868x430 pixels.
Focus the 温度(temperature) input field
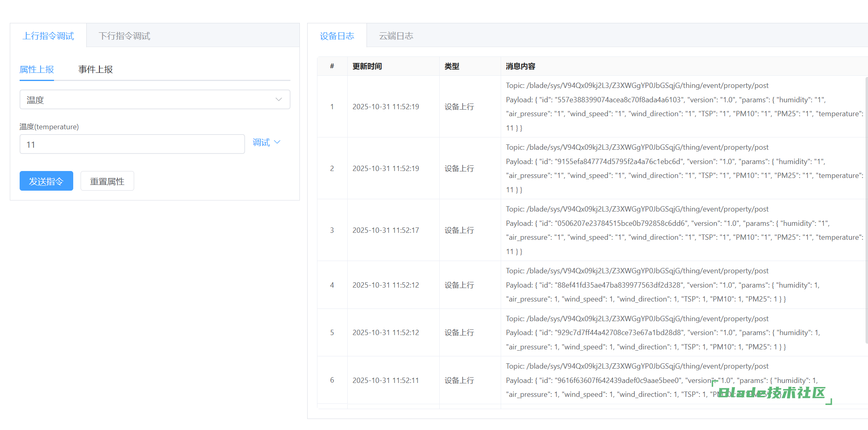pyautogui.click(x=132, y=144)
